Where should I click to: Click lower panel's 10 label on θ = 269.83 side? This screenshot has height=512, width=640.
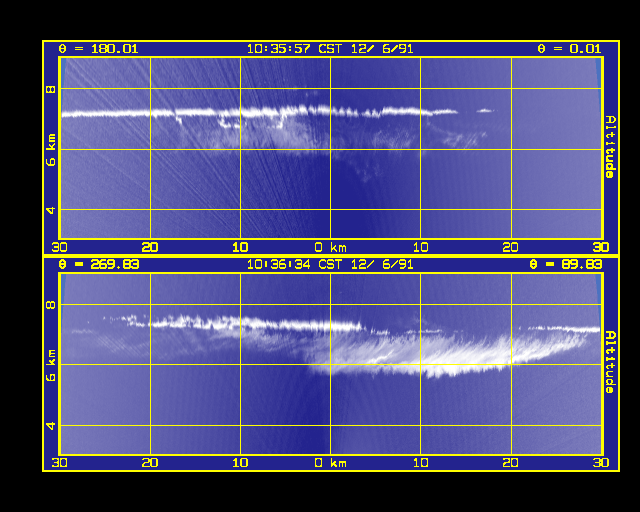pyautogui.click(x=240, y=463)
